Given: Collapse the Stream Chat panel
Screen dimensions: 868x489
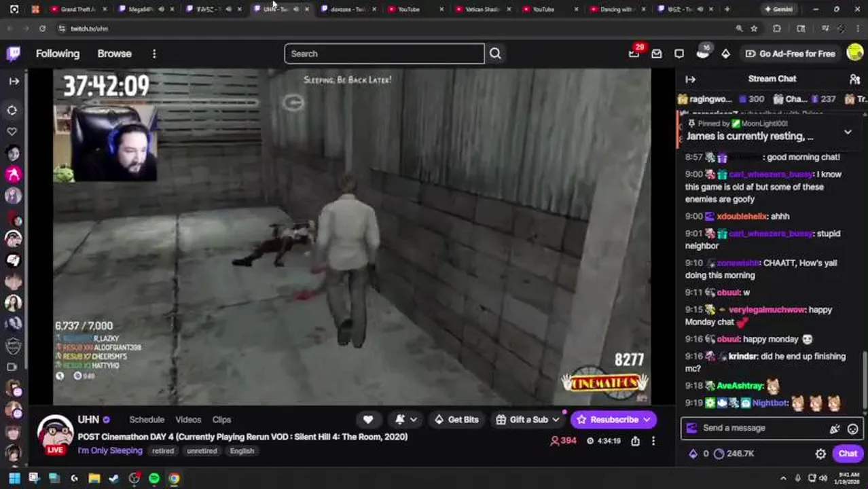Looking at the screenshot, I should (690, 79).
